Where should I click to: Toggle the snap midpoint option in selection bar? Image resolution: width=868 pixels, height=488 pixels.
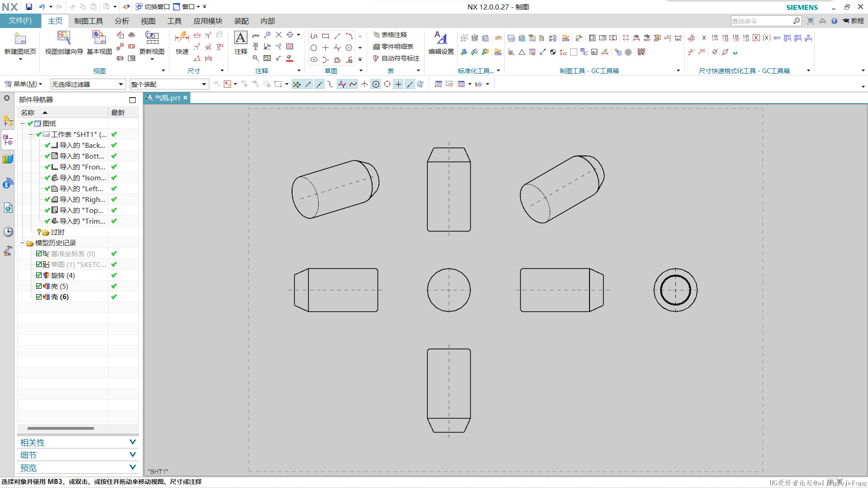(319, 84)
